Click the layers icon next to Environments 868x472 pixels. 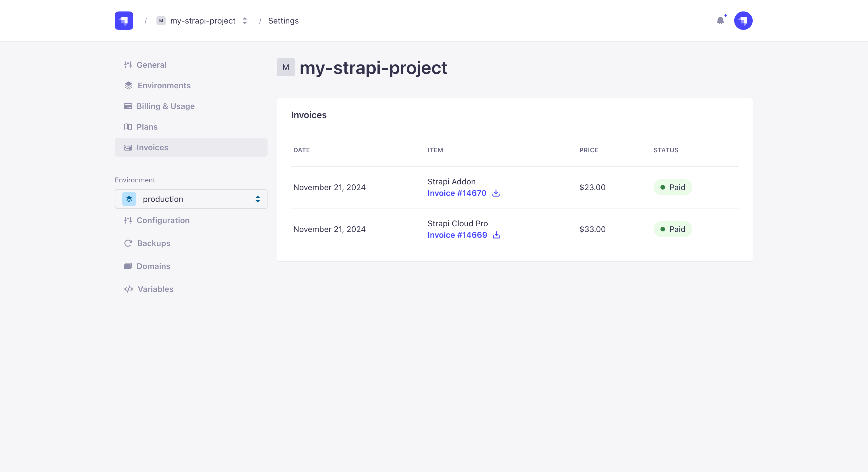(128, 85)
